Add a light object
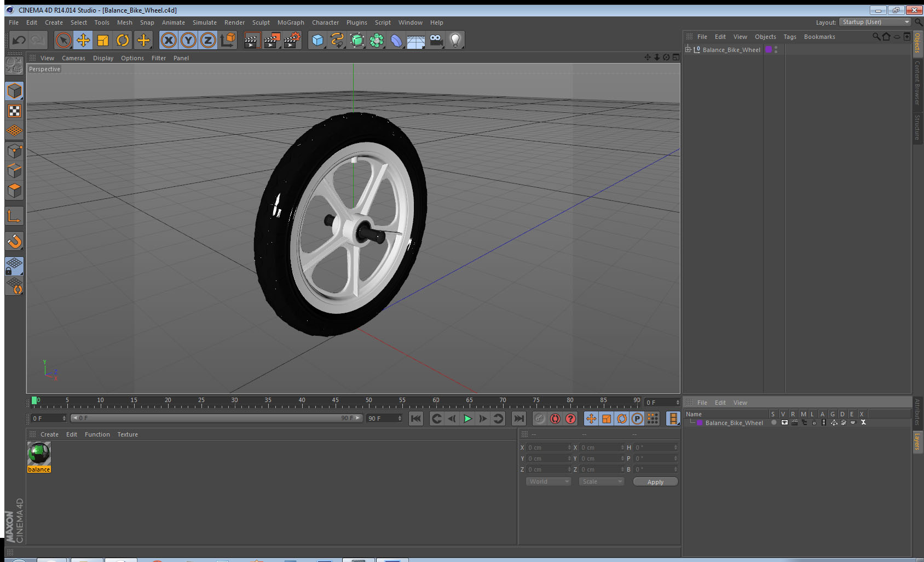924x562 pixels. pyautogui.click(x=455, y=40)
